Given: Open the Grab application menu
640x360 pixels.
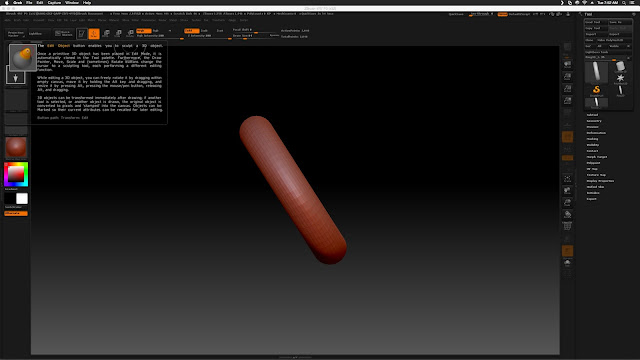Looking at the screenshot, I should pos(17,2).
